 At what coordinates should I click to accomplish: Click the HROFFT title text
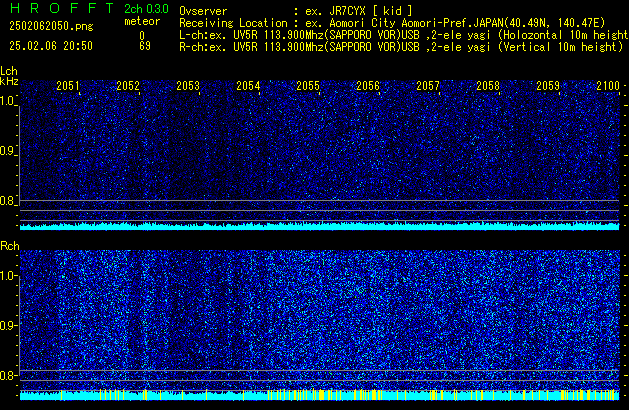pos(62,8)
